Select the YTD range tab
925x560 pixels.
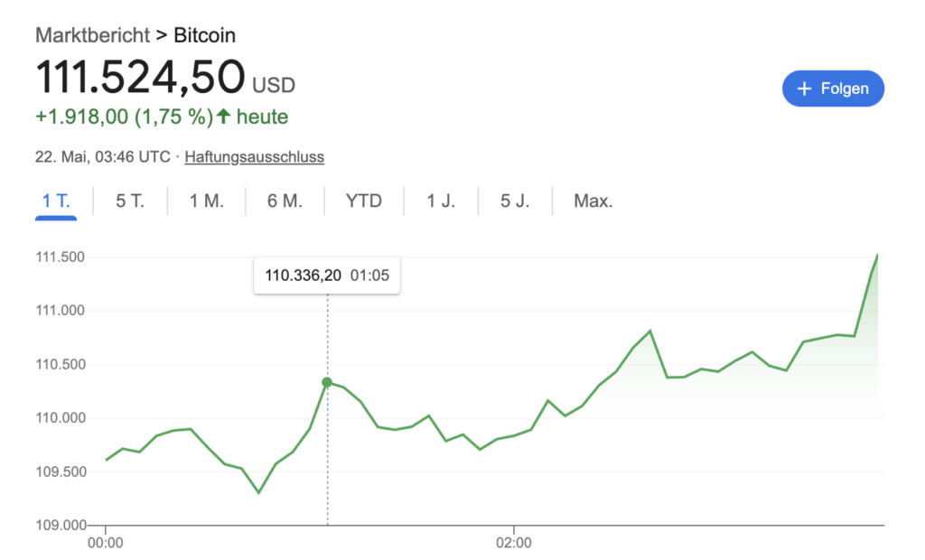364,201
